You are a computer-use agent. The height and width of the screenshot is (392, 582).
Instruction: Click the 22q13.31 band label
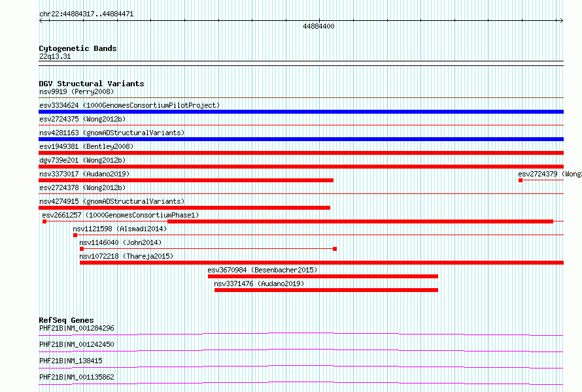pos(55,56)
